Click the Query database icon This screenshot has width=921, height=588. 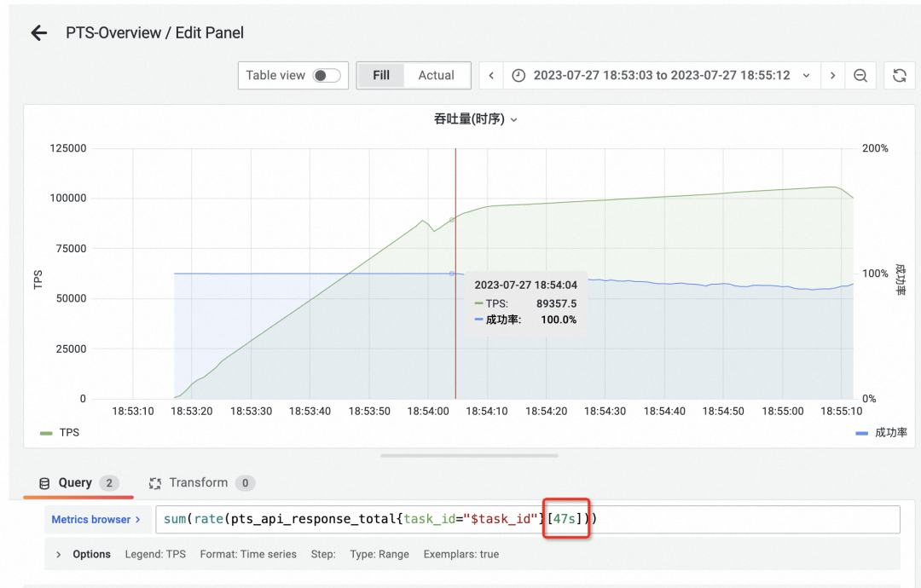point(45,482)
